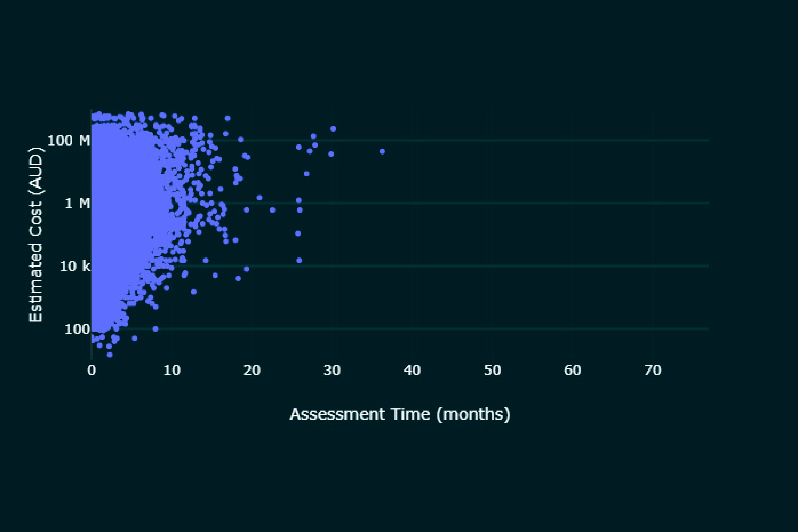Click the '50' x-axis tick label
This screenshot has width=798, height=532.
pyautogui.click(x=492, y=371)
